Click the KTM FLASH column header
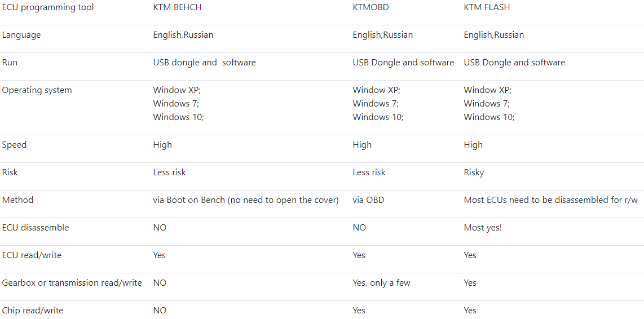 pyautogui.click(x=487, y=7)
